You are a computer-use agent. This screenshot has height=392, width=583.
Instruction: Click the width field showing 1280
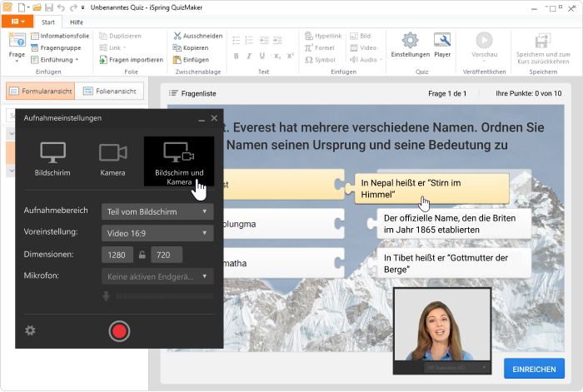117,255
